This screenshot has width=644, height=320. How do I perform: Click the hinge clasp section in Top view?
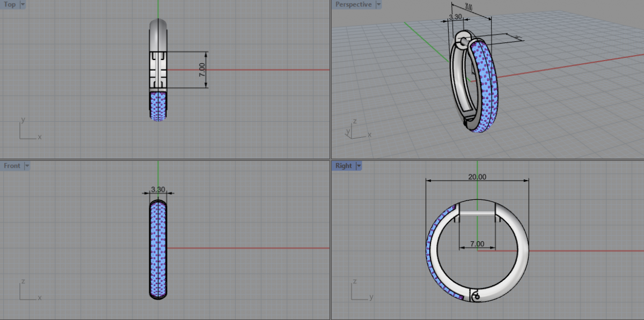[x=158, y=70]
